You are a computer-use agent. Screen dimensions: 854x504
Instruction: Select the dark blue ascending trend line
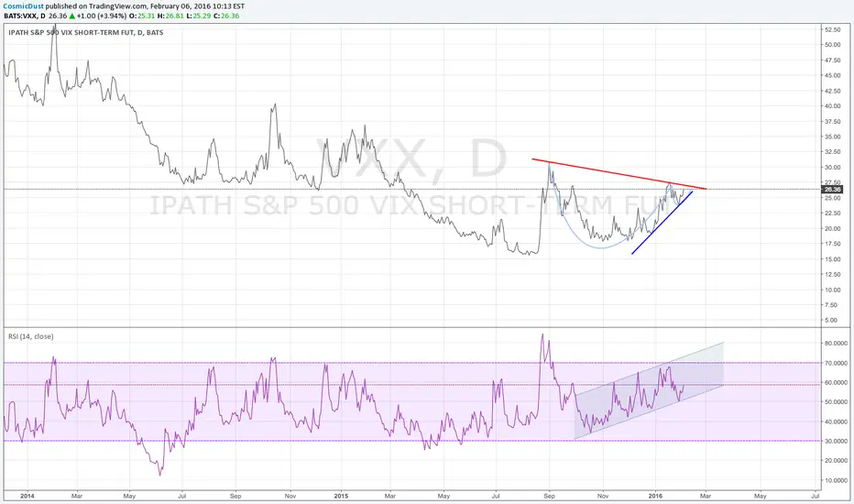(x=662, y=223)
